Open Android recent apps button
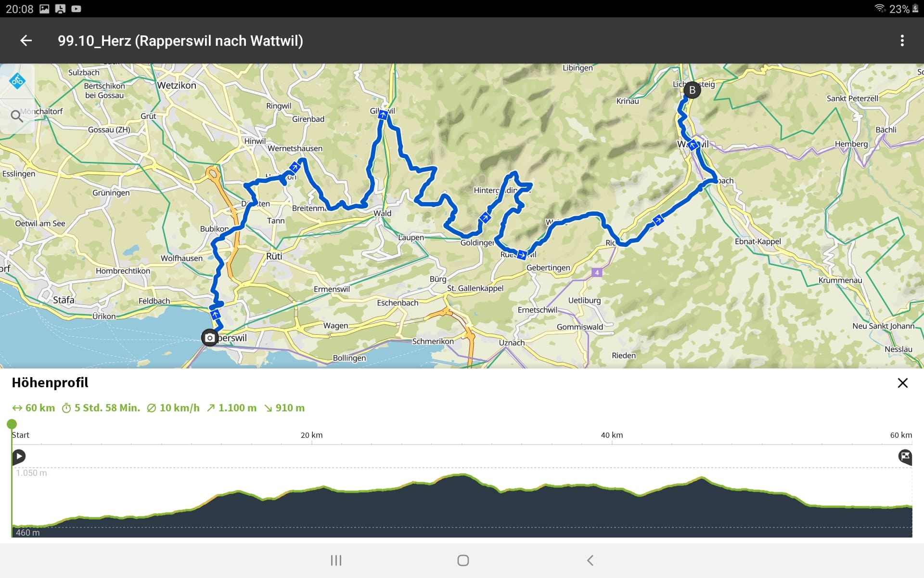Viewport: 924px width, 578px height. coord(336,560)
